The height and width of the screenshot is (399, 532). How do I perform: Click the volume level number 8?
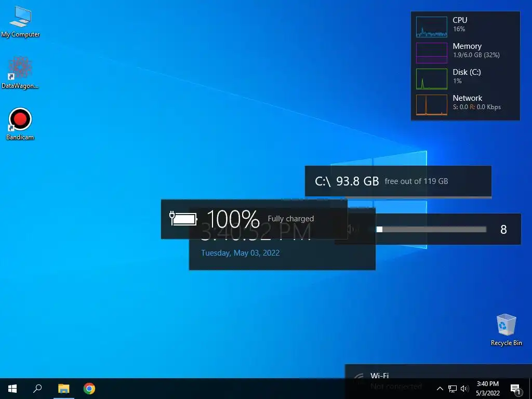(x=503, y=230)
